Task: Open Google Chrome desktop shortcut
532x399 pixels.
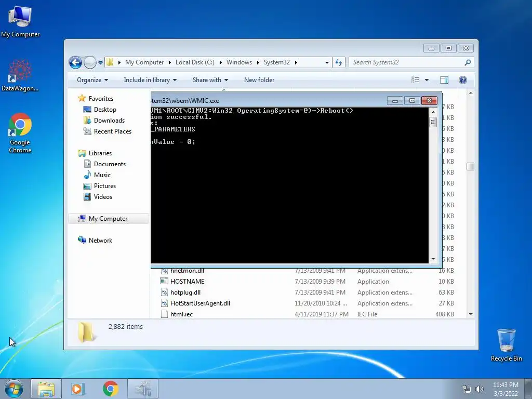Action: pos(20,132)
